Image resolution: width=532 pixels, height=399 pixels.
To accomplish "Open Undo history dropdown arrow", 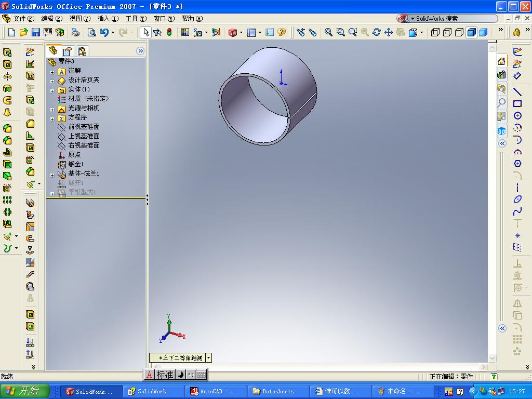I will (113, 33).
